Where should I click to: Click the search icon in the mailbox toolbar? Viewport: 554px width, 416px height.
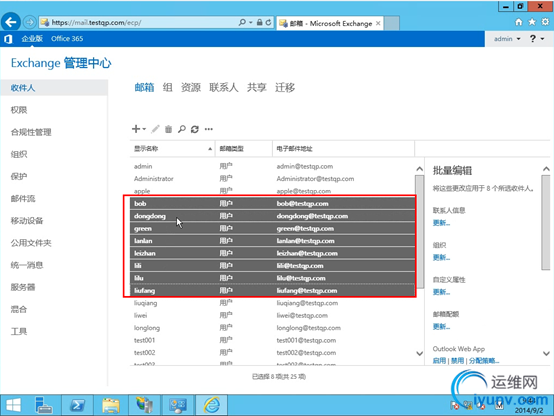[x=182, y=129]
